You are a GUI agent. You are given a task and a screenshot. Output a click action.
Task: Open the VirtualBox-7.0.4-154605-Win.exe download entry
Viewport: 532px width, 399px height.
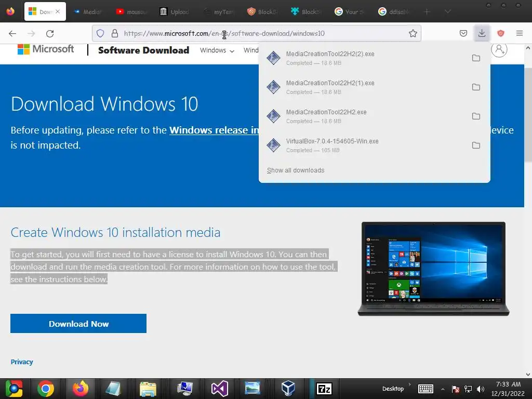click(363, 145)
